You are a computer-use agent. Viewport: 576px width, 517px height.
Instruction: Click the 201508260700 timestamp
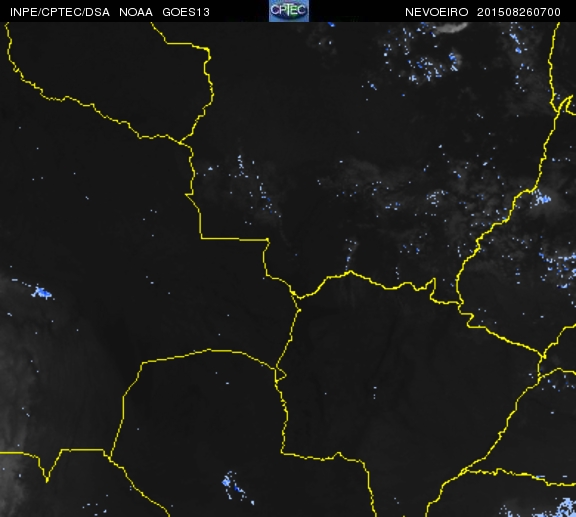point(519,12)
